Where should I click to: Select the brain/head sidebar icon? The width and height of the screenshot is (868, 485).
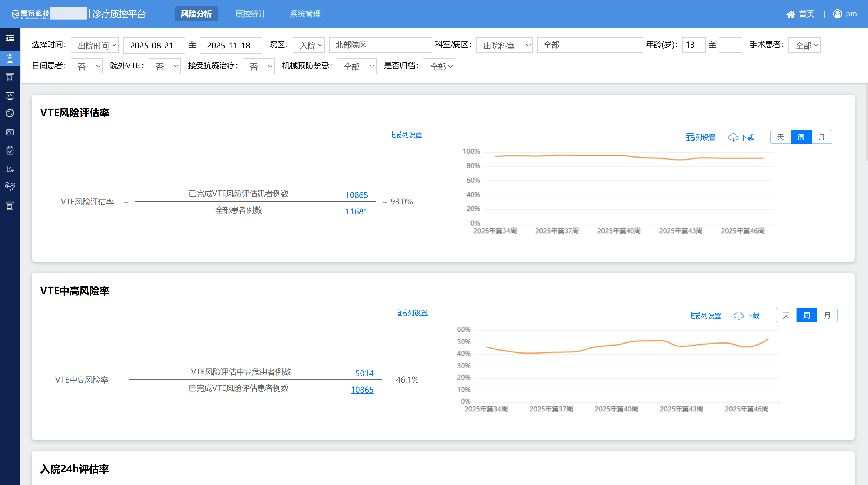tap(10, 187)
